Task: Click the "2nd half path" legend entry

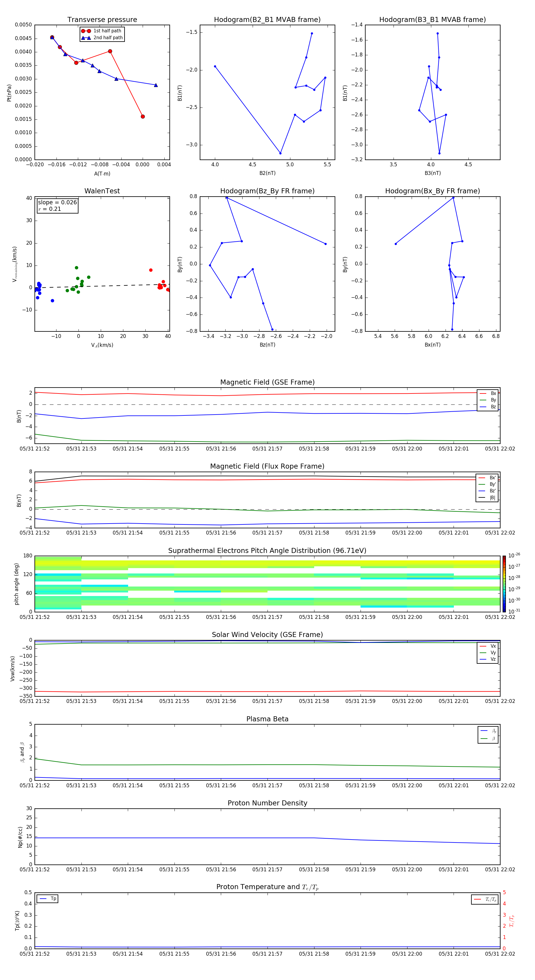Action: tap(102, 38)
